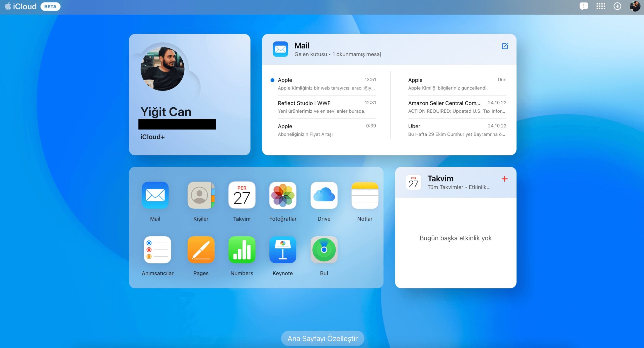Click the feedback speech bubble icon
644x348 pixels.
coord(583,6)
